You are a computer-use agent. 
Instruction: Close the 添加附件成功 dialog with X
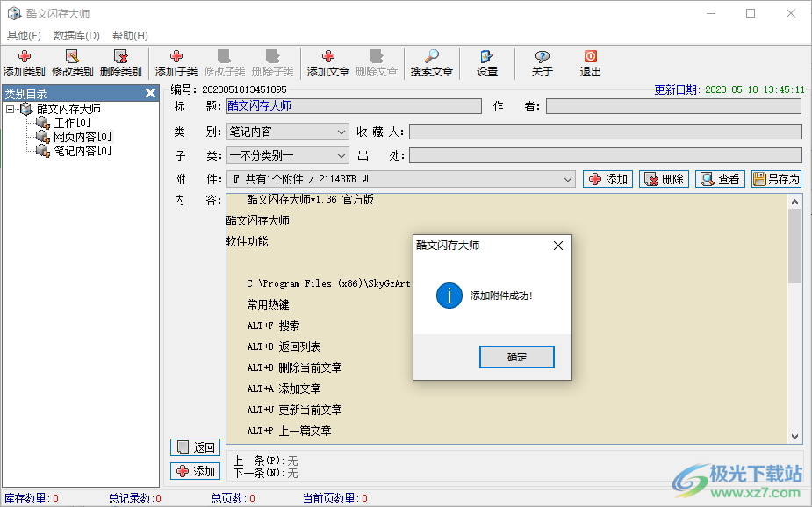[557, 246]
